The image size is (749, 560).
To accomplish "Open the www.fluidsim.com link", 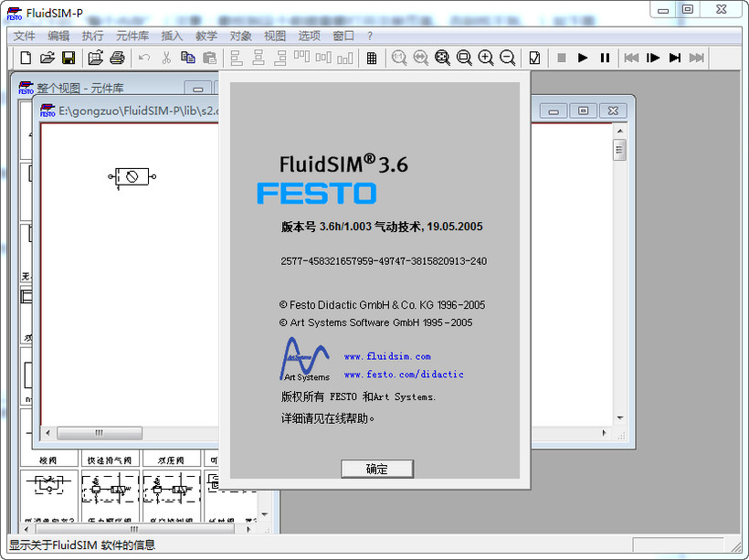I will tap(387, 356).
